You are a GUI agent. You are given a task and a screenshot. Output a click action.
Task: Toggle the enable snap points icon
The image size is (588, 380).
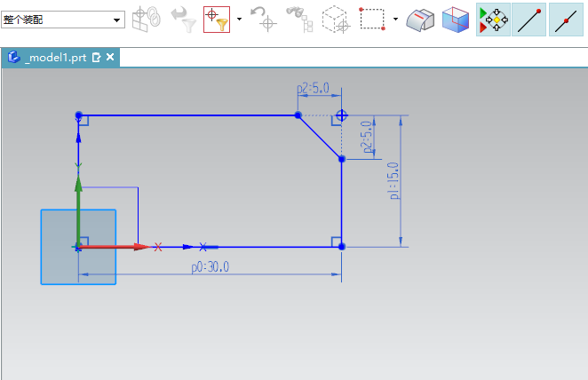tap(493, 20)
